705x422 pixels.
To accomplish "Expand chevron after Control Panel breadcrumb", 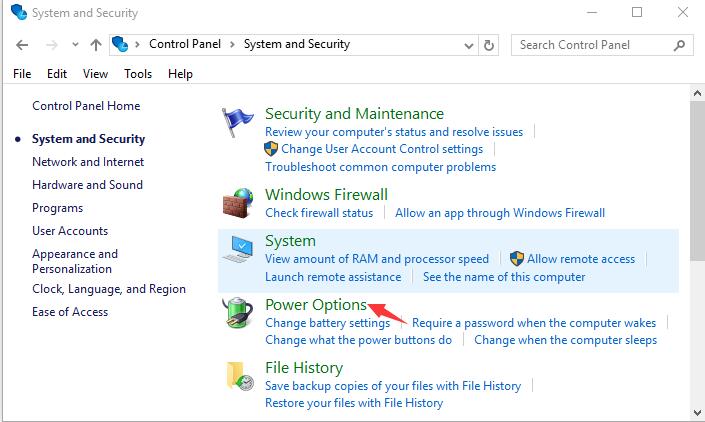I will pyautogui.click(x=232, y=44).
